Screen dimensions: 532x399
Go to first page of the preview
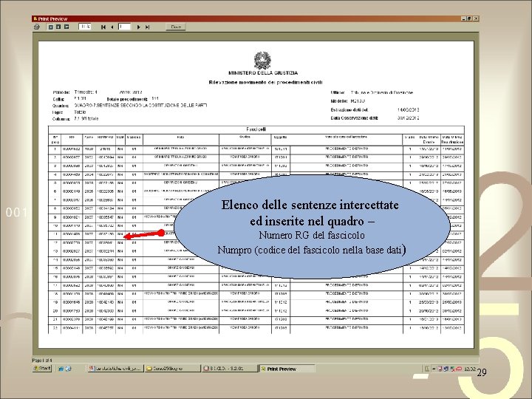(103, 27)
